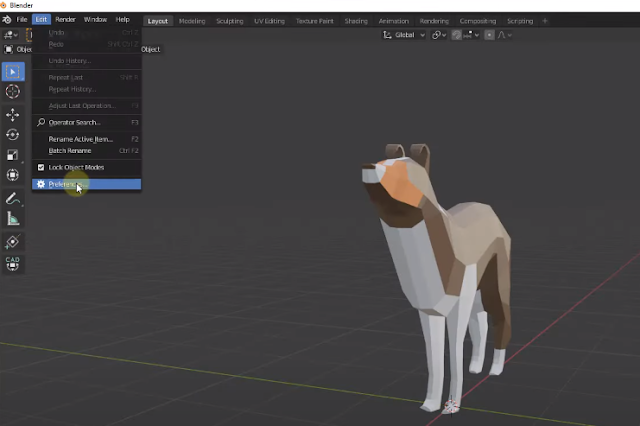The height and width of the screenshot is (426, 640).
Task: Open the proportional falloff dropdown
Action: pyautogui.click(x=504, y=35)
